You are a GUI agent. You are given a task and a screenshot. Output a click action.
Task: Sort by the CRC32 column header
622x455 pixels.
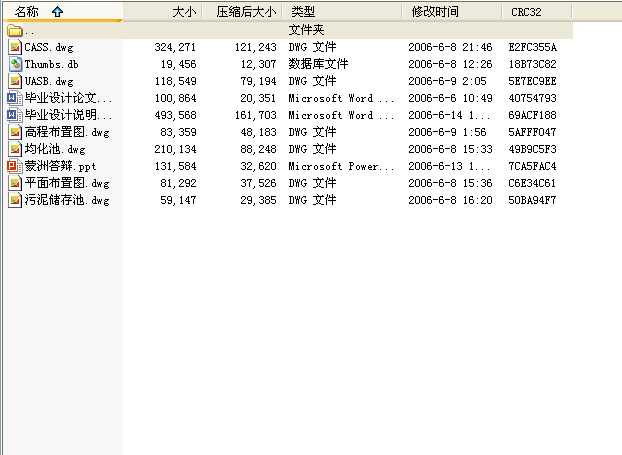[537, 12]
